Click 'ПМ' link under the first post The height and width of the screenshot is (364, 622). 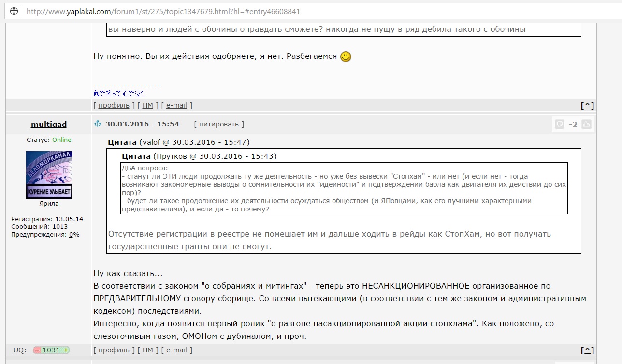click(x=147, y=105)
